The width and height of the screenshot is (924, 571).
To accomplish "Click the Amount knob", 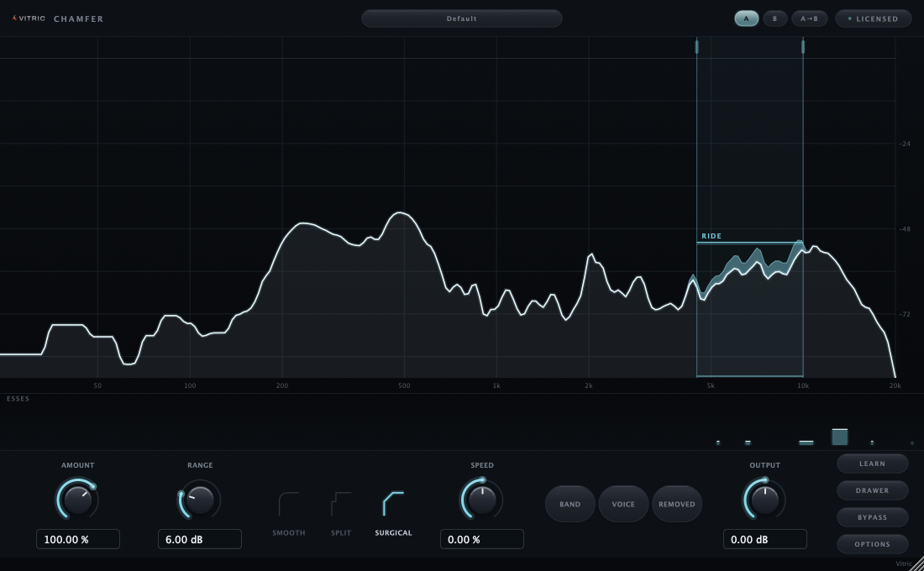I will (77, 500).
